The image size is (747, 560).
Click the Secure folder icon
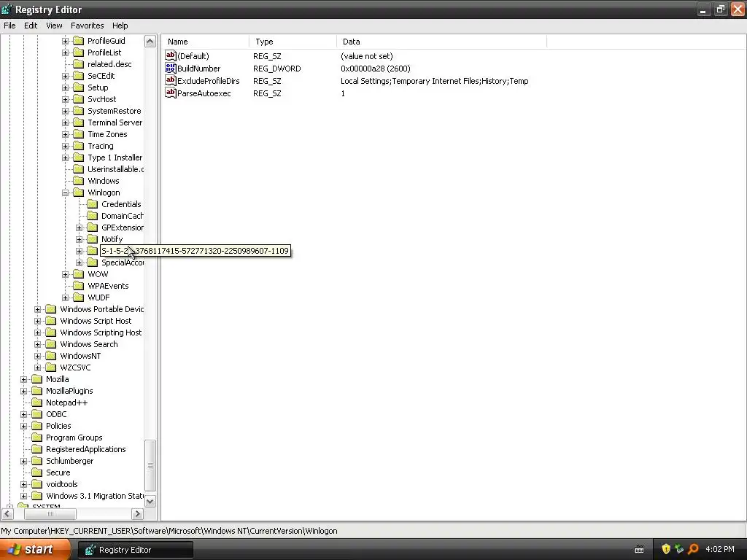(36, 472)
